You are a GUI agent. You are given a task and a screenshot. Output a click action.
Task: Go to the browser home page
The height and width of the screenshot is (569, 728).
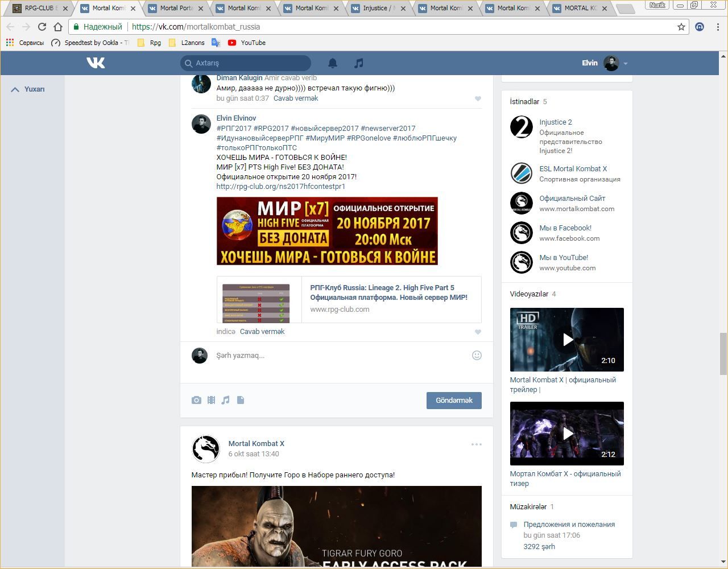pyautogui.click(x=58, y=27)
